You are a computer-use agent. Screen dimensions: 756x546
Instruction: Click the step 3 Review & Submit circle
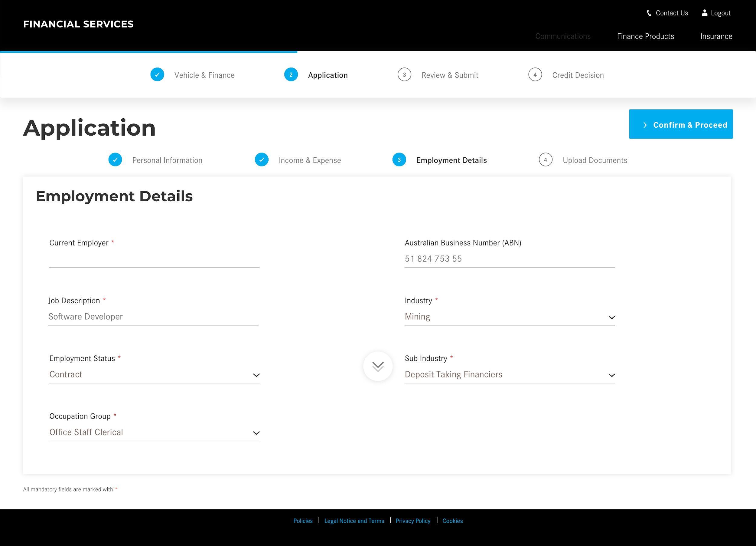[404, 75]
